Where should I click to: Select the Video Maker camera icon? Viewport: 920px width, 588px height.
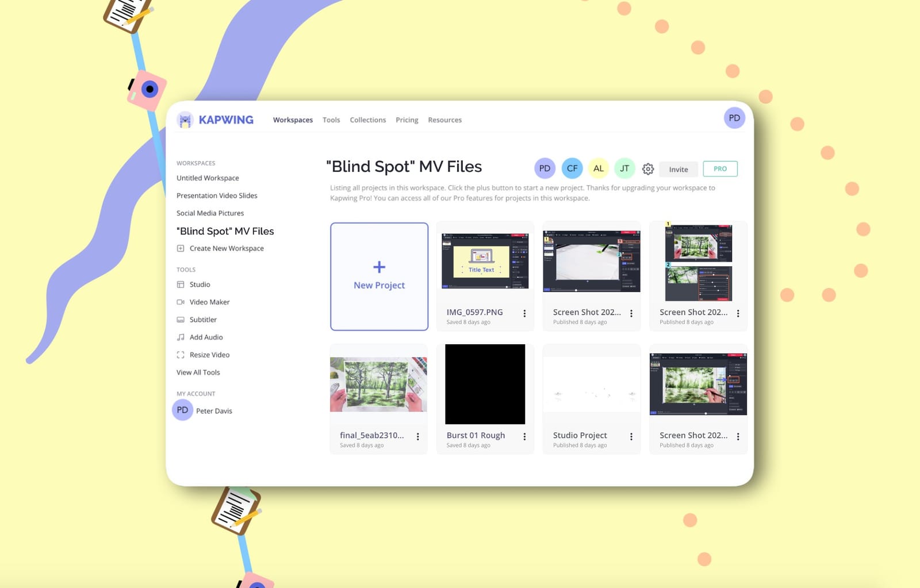point(181,302)
